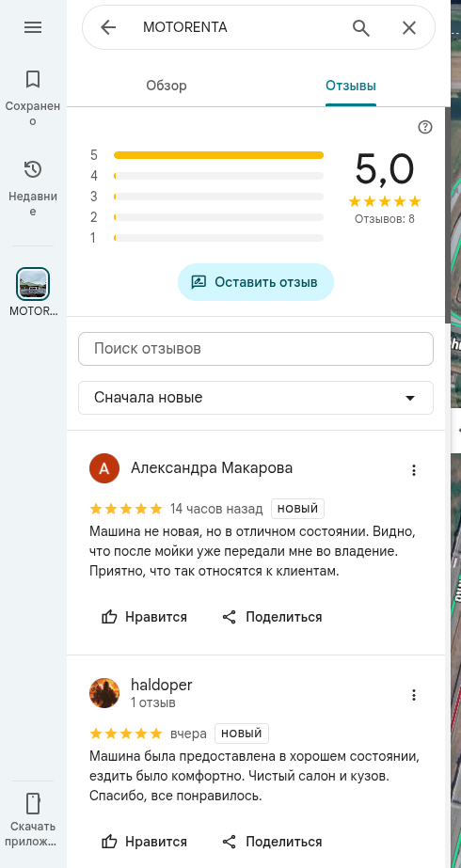Click the haldoper name link
Image resolution: width=461 pixels, height=868 pixels.
(161, 685)
